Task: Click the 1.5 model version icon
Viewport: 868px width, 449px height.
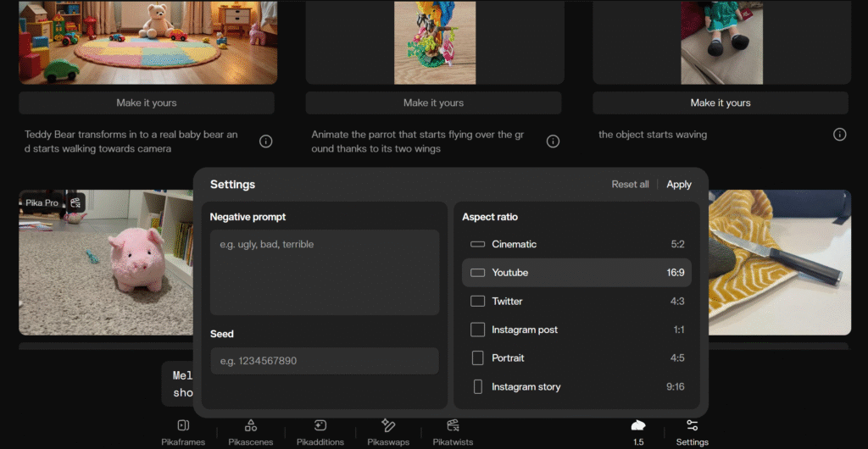Action: pyautogui.click(x=638, y=425)
